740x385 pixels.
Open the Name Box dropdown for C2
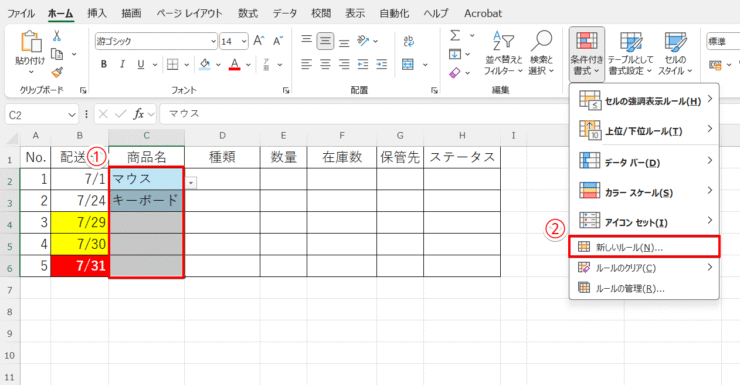[71, 115]
